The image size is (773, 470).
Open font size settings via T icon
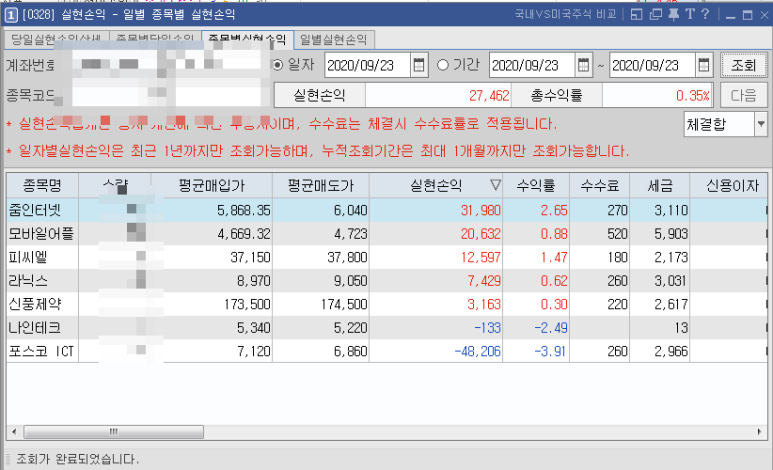[x=690, y=14]
